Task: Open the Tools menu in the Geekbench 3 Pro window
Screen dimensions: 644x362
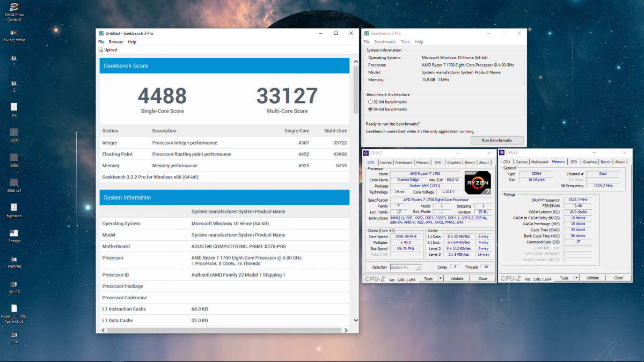Action: click(x=406, y=42)
